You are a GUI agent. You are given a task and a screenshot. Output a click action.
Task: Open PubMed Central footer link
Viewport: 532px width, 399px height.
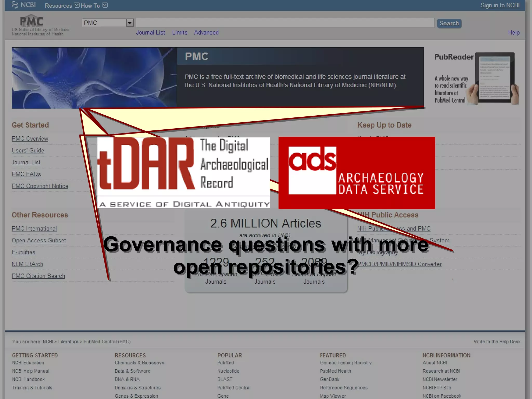[234, 388]
